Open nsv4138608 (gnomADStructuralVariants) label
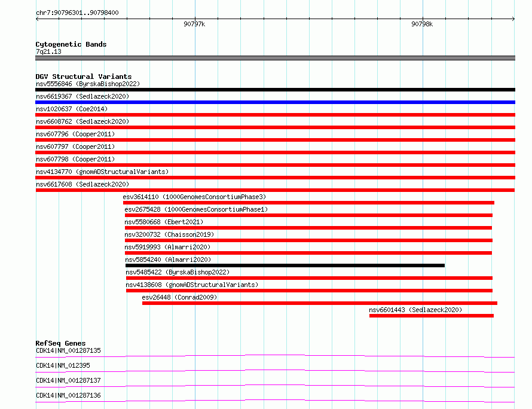The image size is (532, 409). pyautogui.click(x=192, y=285)
